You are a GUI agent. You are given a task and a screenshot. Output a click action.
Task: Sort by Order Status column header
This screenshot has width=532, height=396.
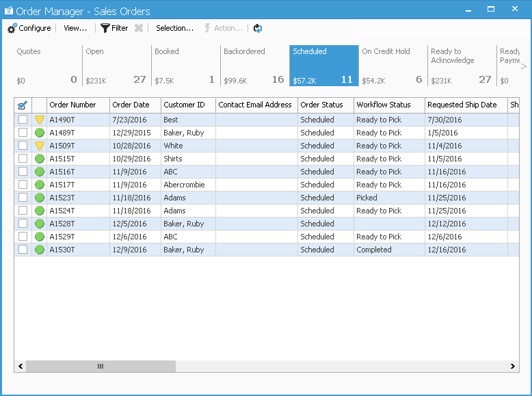point(325,105)
